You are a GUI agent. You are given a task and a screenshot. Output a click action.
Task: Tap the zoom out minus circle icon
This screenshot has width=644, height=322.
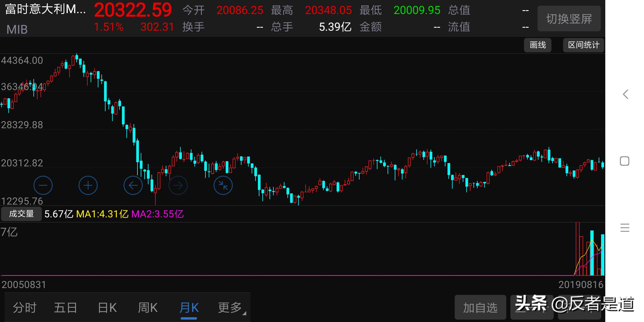43,185
